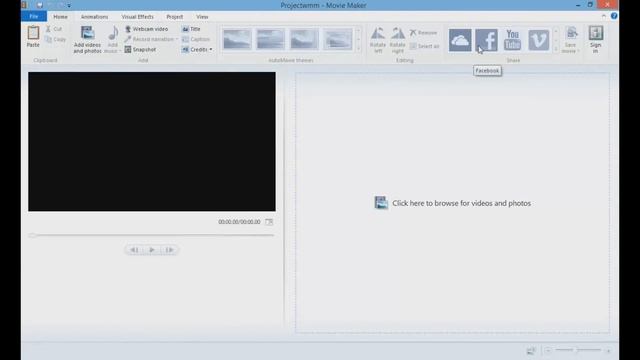Share to OneDrive cloud icon
The image size is (640, 360).
tap(460, 40)
